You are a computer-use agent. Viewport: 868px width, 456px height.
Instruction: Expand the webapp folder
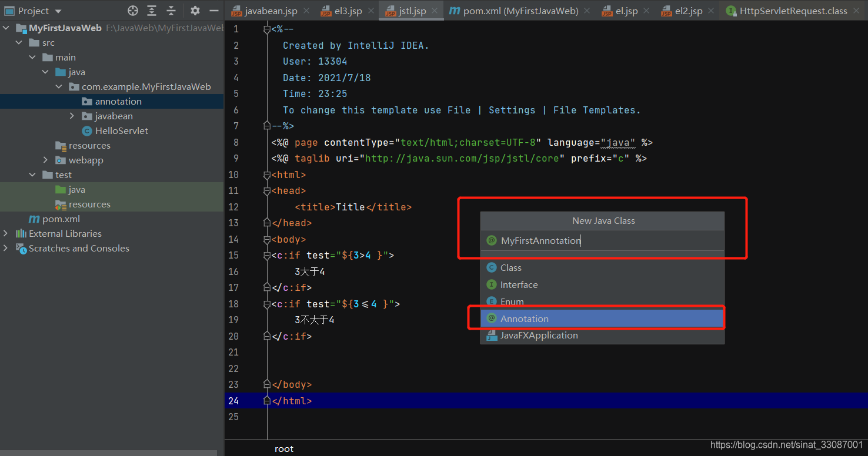tap(45, 160)
